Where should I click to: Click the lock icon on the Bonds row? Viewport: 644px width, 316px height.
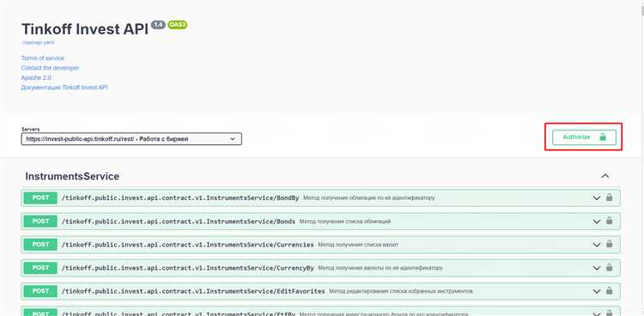pos(609,221)
